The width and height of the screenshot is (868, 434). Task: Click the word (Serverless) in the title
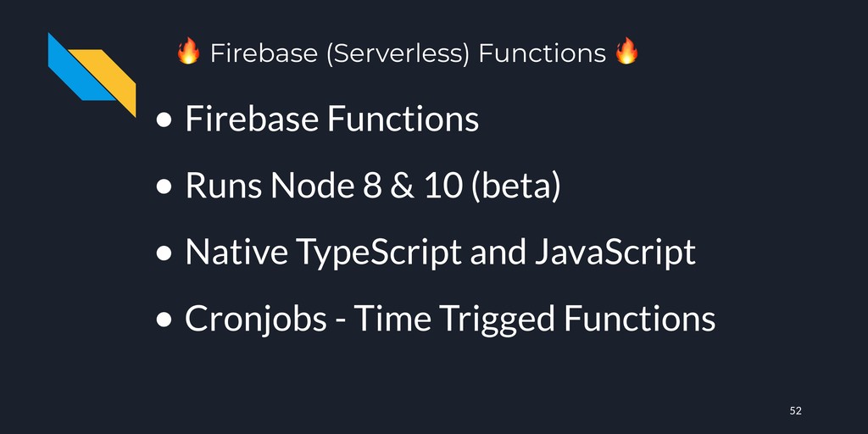click(398, 53)
